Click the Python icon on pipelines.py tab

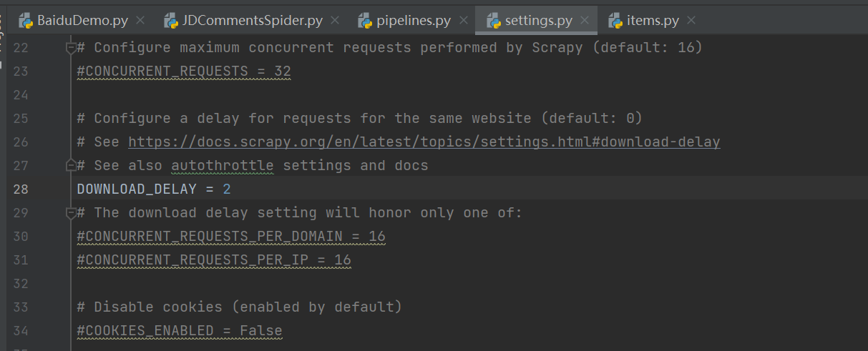click(366, 21)
